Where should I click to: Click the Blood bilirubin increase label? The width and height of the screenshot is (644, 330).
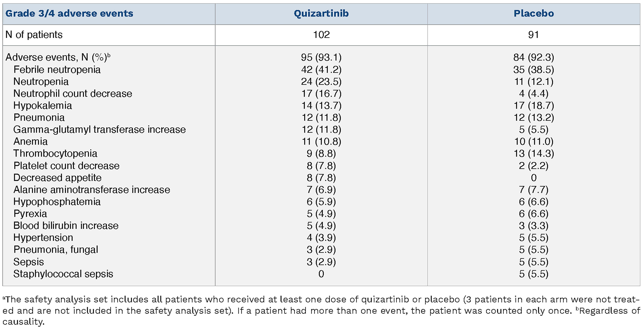pos(66,226)
